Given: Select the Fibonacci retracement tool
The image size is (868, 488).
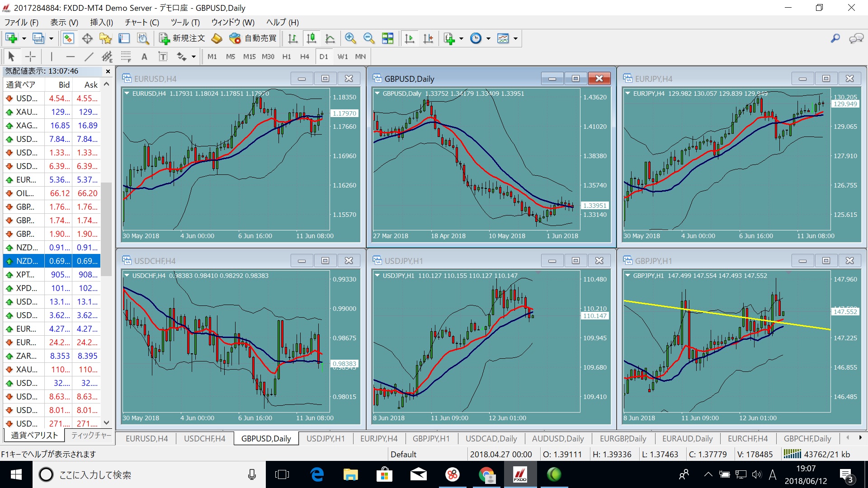Looking at the screenshot, I should pos(126,56).
